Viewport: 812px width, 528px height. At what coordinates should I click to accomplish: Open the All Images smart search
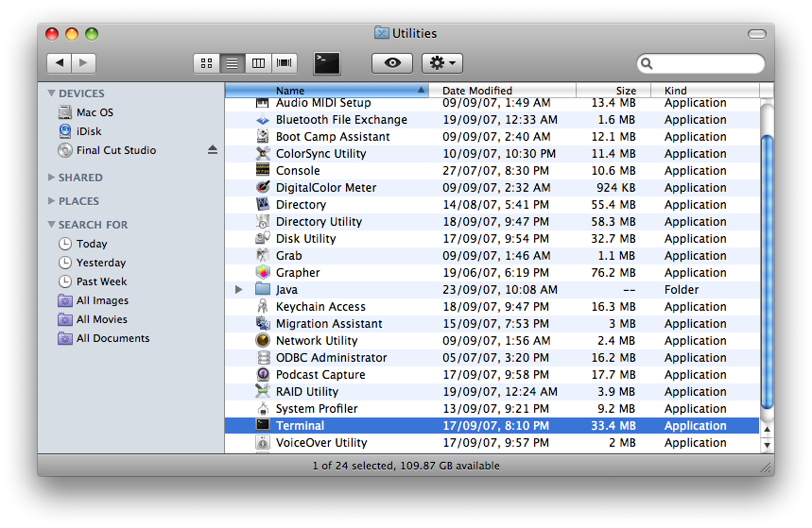coord(102,300)
